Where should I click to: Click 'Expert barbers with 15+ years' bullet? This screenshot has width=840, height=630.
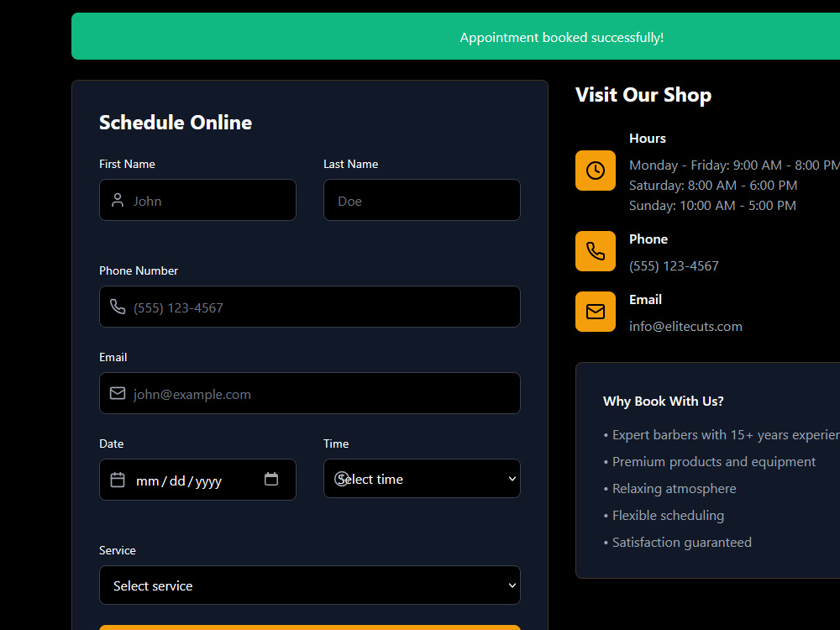722,435
